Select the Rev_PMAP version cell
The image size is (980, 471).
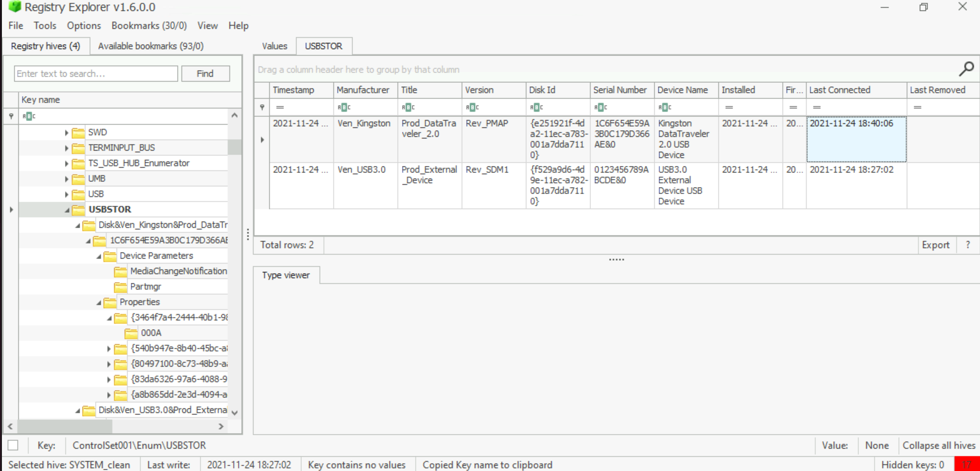pos(494,139)
